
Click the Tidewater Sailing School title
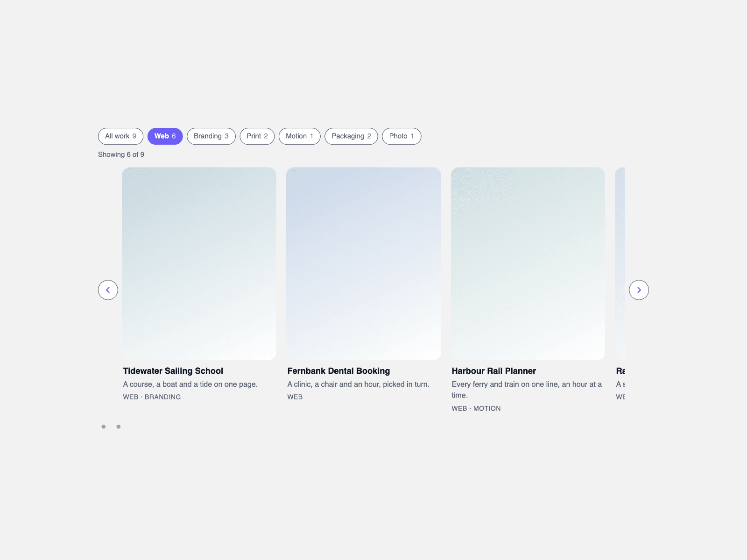click(x=173, y=371)
